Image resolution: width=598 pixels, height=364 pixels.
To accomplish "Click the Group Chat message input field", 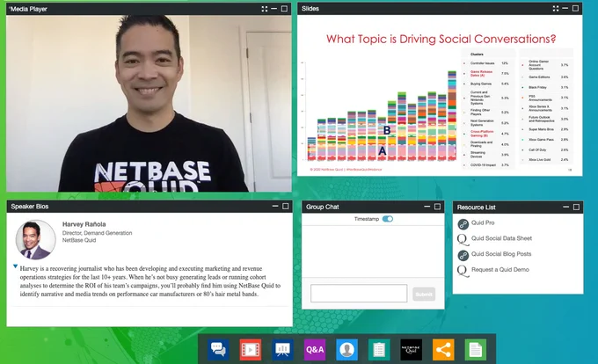I will 359,294.
